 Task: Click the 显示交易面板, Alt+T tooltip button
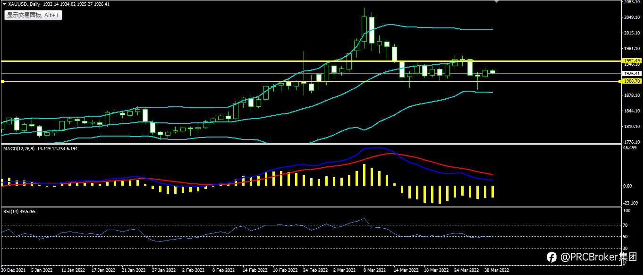33,15
